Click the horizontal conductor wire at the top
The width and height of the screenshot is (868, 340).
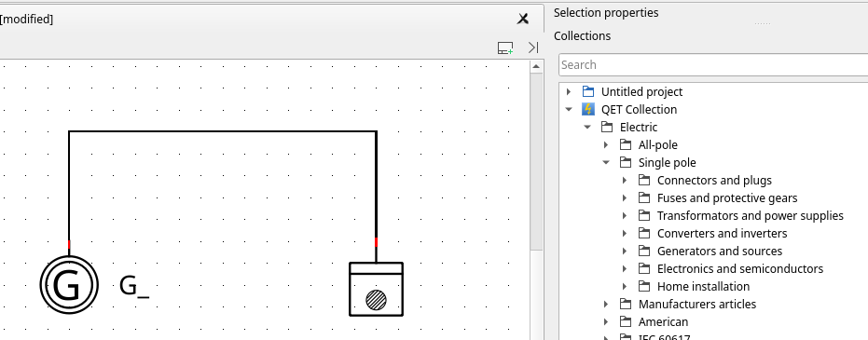click(223, 131)
